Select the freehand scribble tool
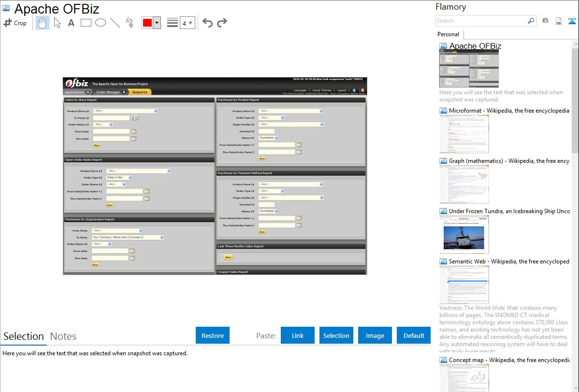The height and width of the screenshot is (392, 579). coord(130,23)
